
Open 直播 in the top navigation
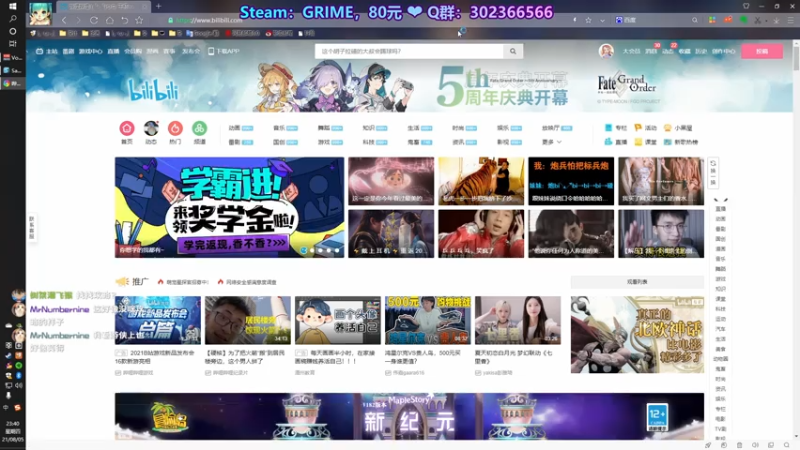click(113, 51)
